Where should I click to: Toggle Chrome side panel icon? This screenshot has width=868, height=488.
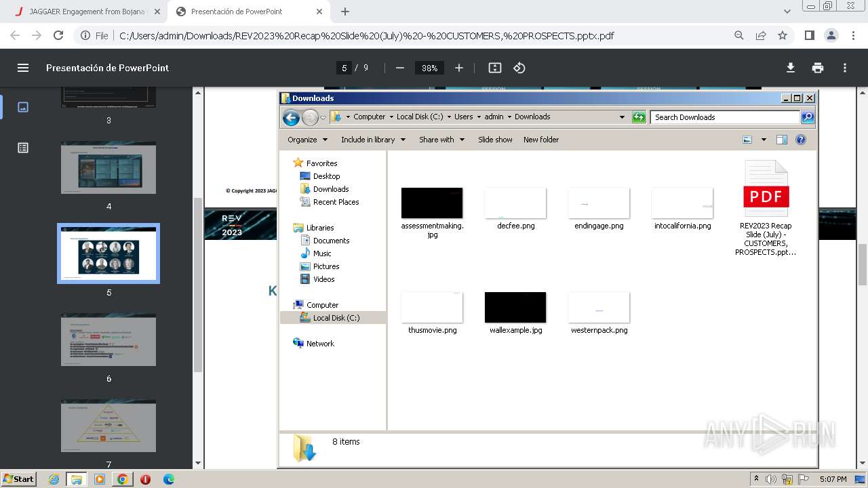click(809, 35)
